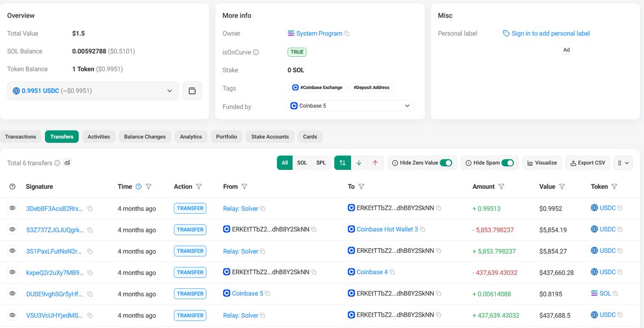
Task: Click the amount - 437,639.43032
Action: pos(495,273)
